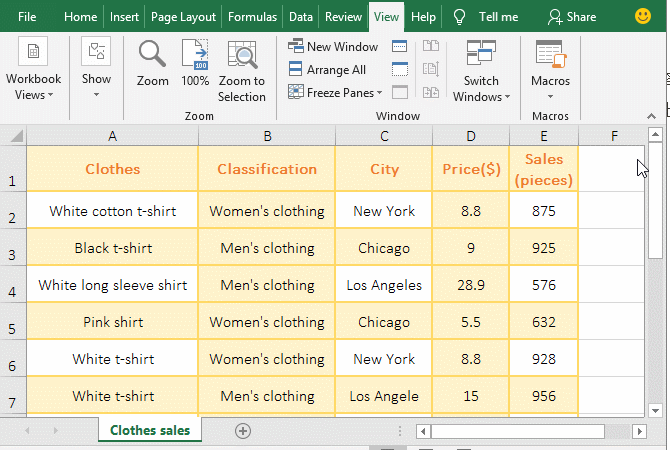Image resolution: width=670 pixels, height=450 pixels.
Task: Open the Help tab
Action: coord(423,17)
